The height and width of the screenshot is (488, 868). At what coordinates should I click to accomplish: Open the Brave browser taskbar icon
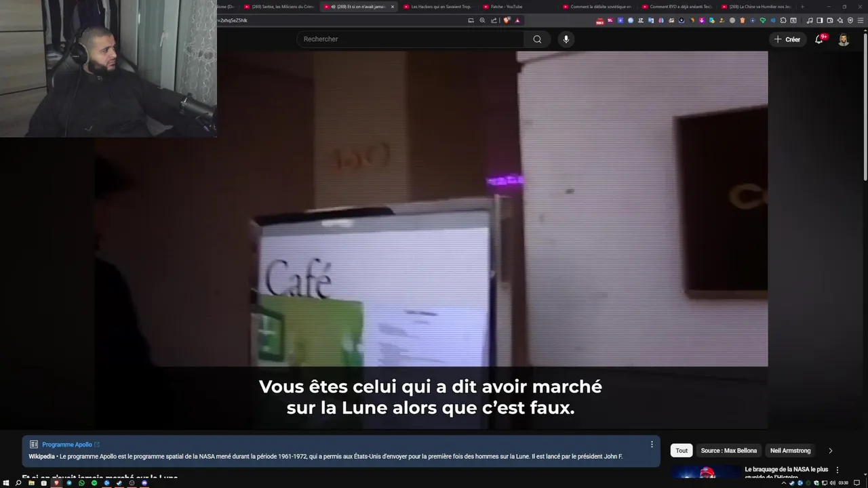(56, 483)
